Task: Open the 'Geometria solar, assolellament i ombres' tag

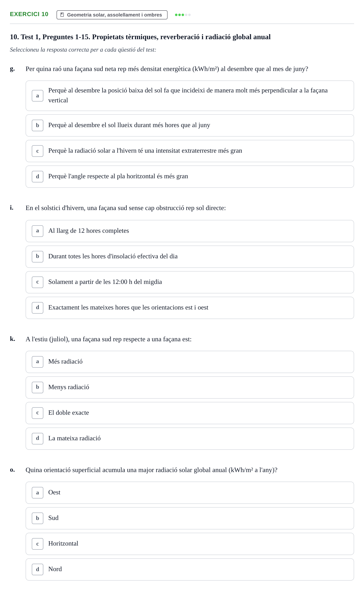Action: point(112,15)
